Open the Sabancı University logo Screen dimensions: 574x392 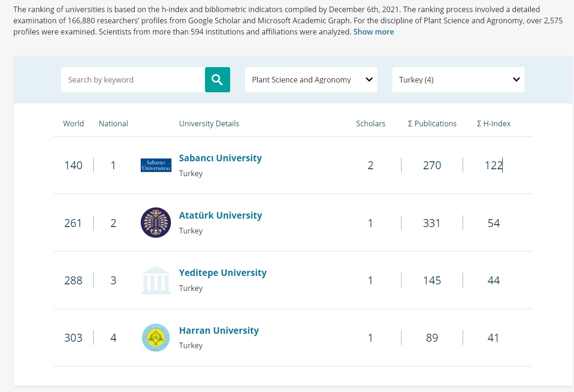pyautogui.click(x=156, y=165)
